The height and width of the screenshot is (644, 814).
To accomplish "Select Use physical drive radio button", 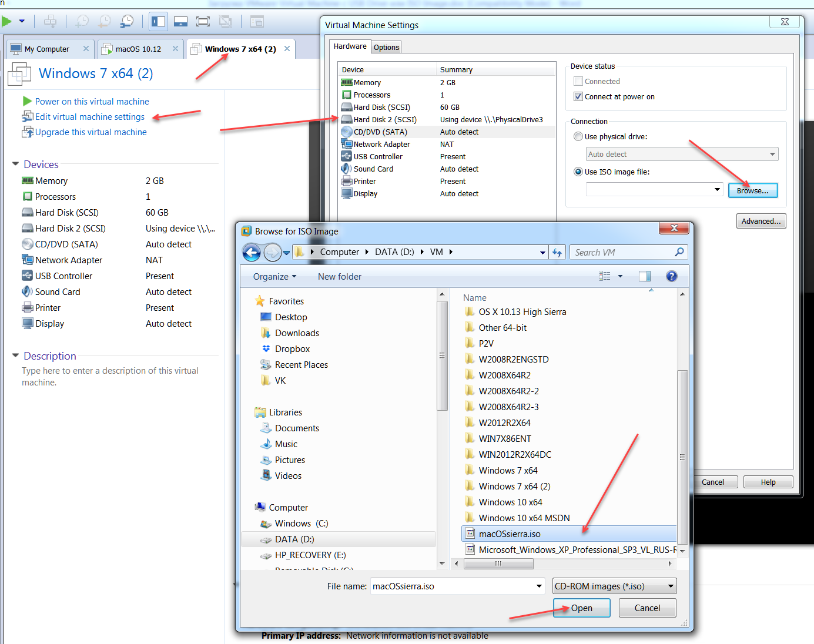I will pos(578,136).
